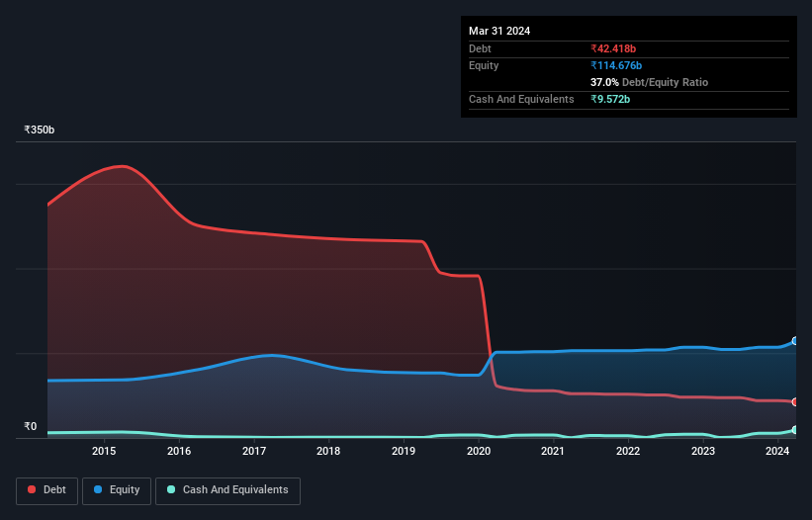Image resolution: width=812 pixels, height=520 pixels.
Task: Click the ₹350b y-axis label
Action: [40, 130]
